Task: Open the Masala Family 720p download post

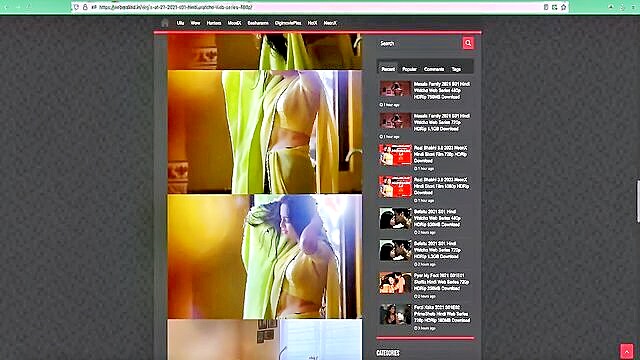Action: pos(442,122)
